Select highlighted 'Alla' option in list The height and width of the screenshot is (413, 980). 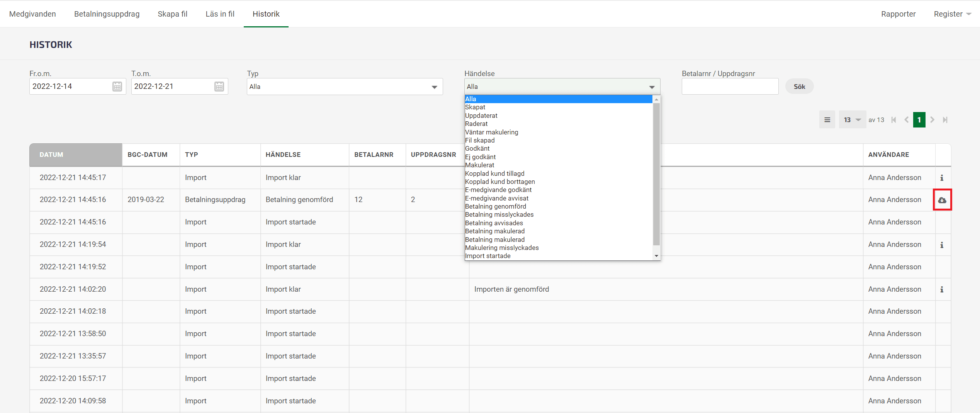tap(558, 99)
